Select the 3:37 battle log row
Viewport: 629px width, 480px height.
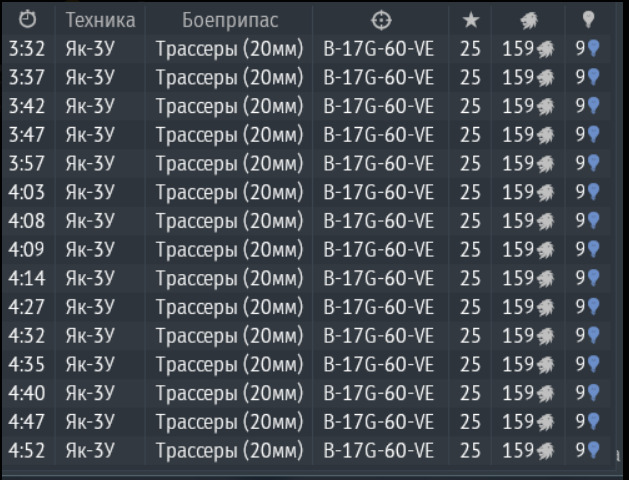point(300,74)
